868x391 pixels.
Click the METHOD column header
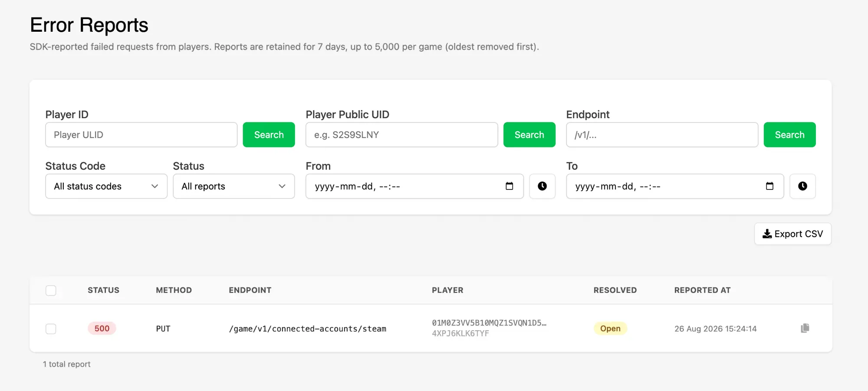(174, 290)
